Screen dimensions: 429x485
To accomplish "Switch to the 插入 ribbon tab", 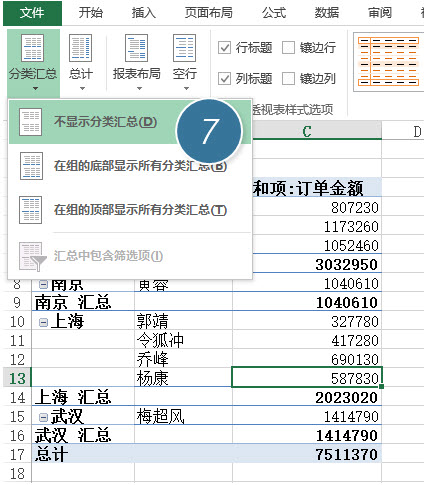I will click(144, 13).
